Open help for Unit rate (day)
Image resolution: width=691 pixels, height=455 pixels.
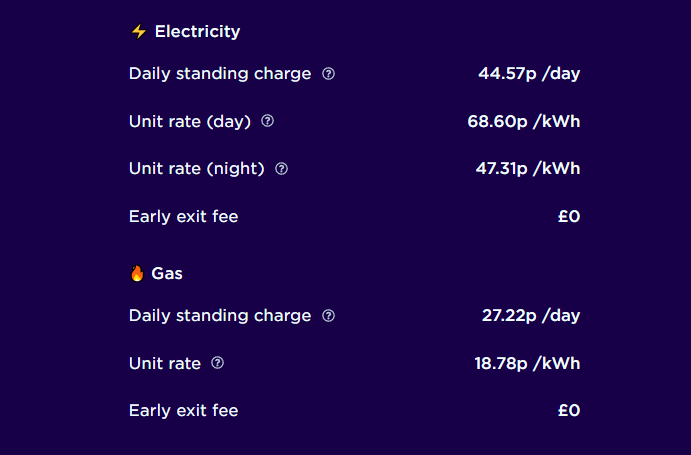coord(267,121)
